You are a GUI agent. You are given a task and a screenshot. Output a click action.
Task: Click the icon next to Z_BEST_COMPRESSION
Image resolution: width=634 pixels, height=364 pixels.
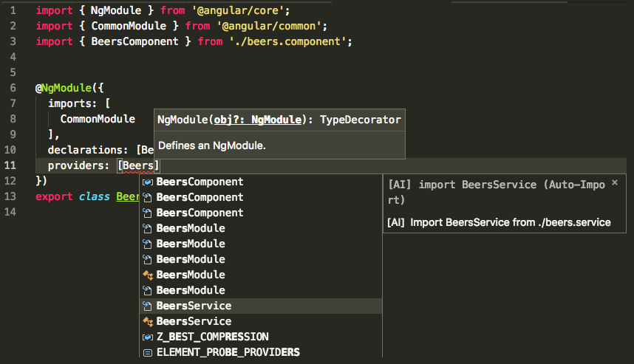tap(147, 337)
